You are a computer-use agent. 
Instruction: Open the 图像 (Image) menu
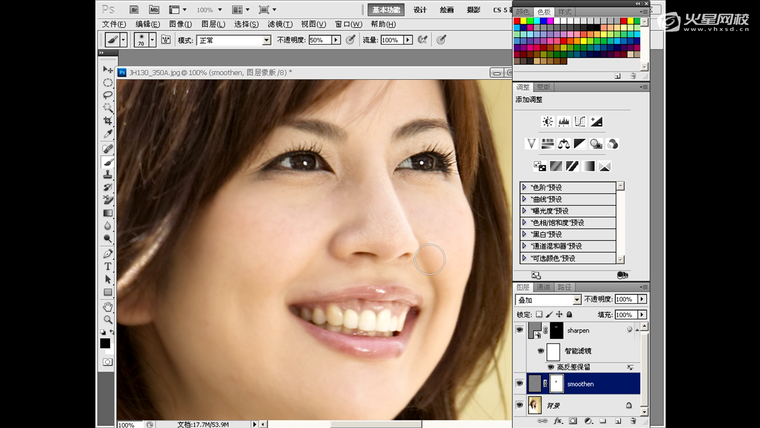[181, 23]
